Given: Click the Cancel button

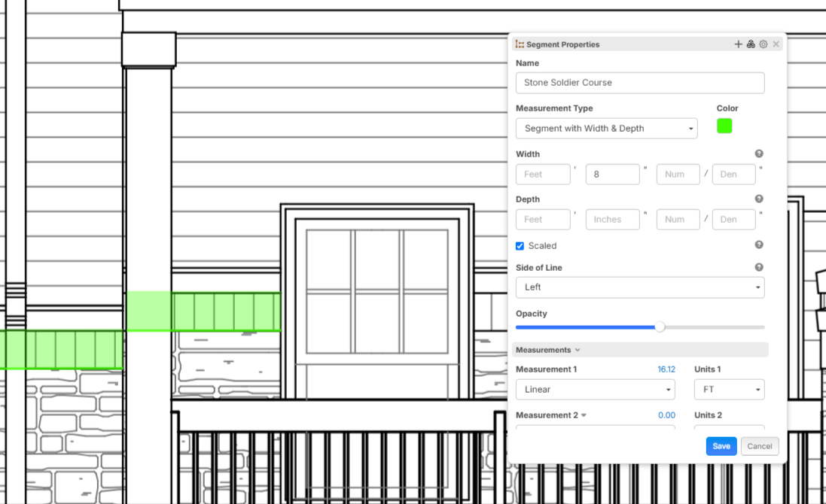Looking at the screenshot, I should point(760,446).
